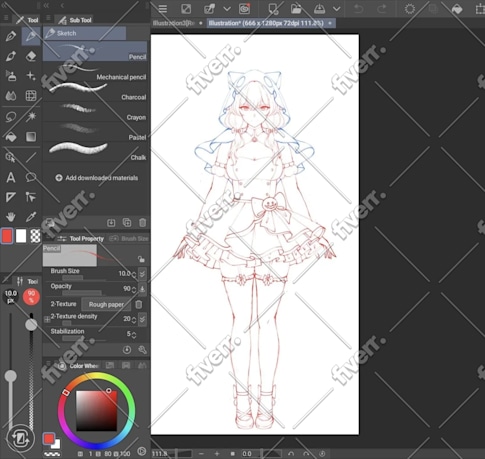
Task: Click the Save icon in the command bar
Action: 319,9
